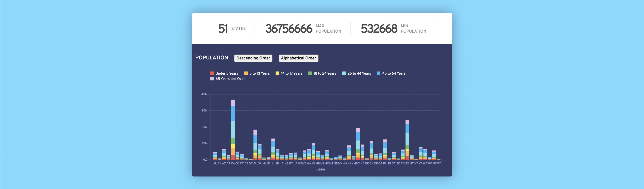Select the FL stacked bar
644x189 pixels.
pyautogui.click(x=255, y=145)
